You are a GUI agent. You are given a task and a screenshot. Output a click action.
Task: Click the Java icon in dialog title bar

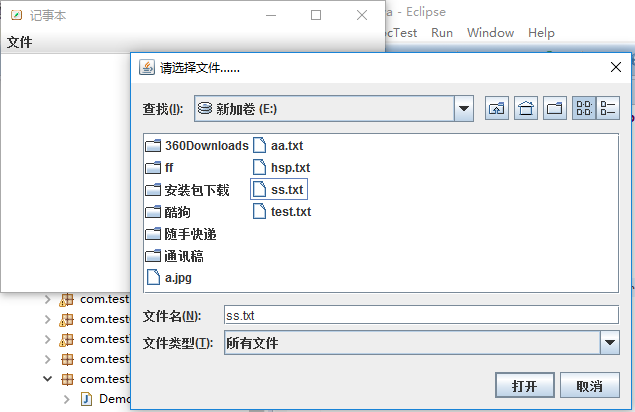(x=147, y=67)
